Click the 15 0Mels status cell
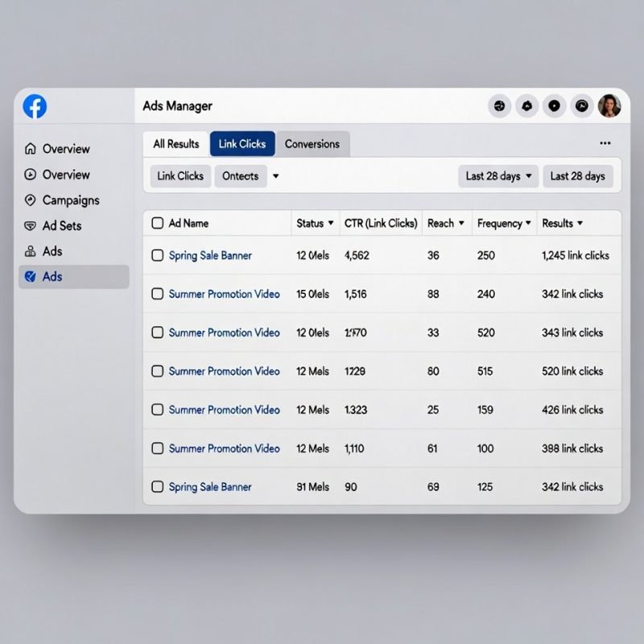 pyautogui.click(x=313, y=294)
